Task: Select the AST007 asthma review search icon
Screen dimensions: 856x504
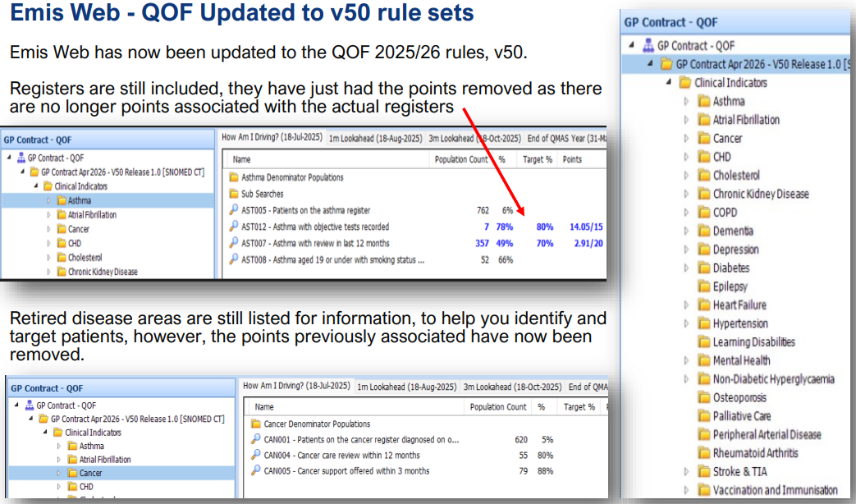Action: 234,243
